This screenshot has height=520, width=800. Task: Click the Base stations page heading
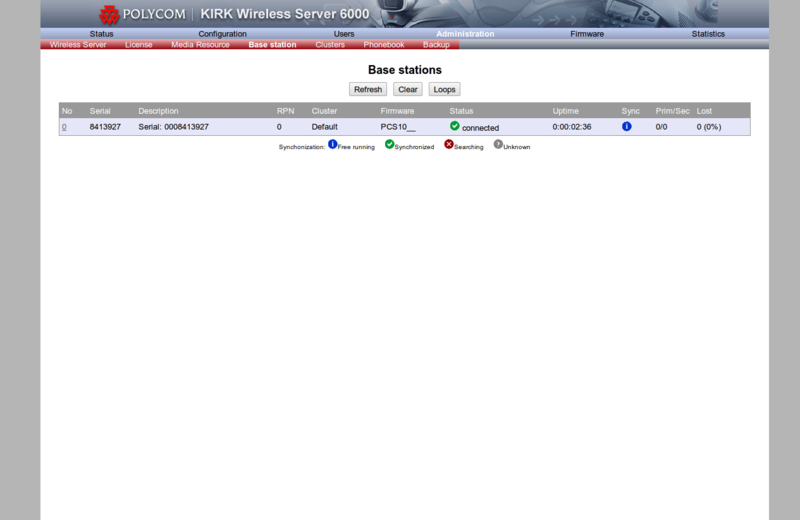click(405, 70)
